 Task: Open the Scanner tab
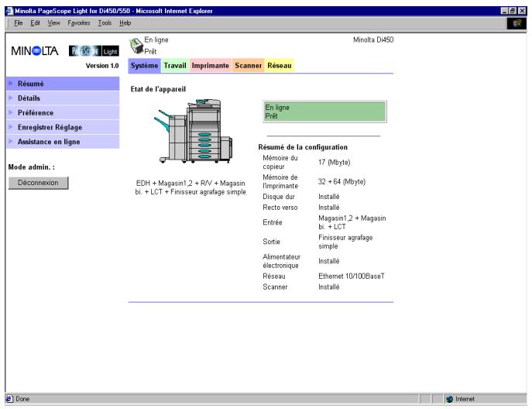(x=249, y=66)
